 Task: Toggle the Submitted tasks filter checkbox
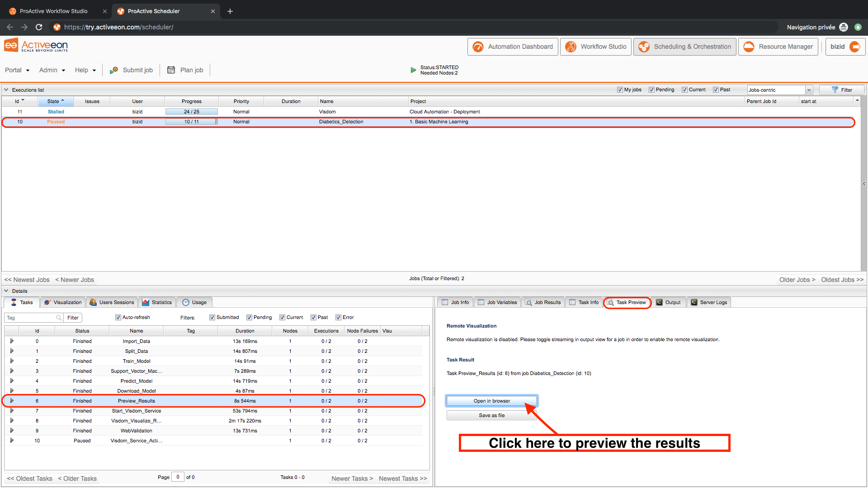tap(212, 317)
